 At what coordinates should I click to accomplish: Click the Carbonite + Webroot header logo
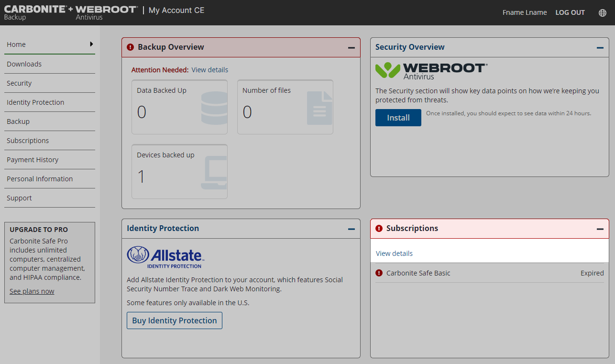[71, 13]
